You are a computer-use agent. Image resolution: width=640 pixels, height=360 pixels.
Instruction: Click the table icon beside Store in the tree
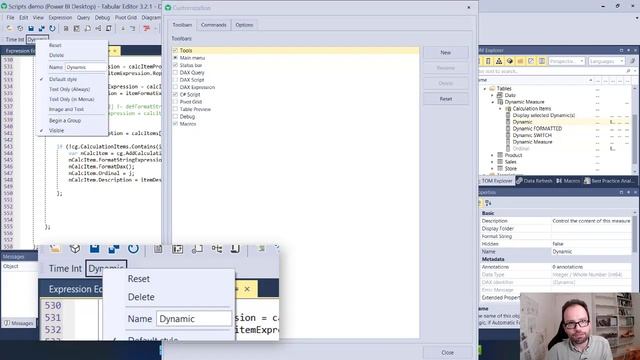click(x=500, y=168)
